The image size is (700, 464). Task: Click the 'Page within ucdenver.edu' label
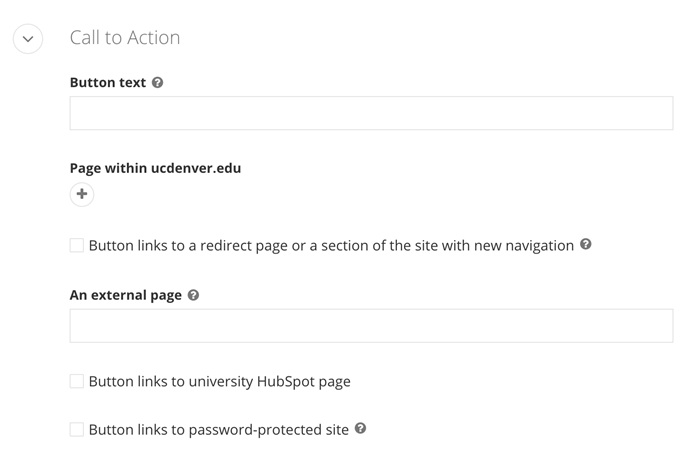pos(155,168)
